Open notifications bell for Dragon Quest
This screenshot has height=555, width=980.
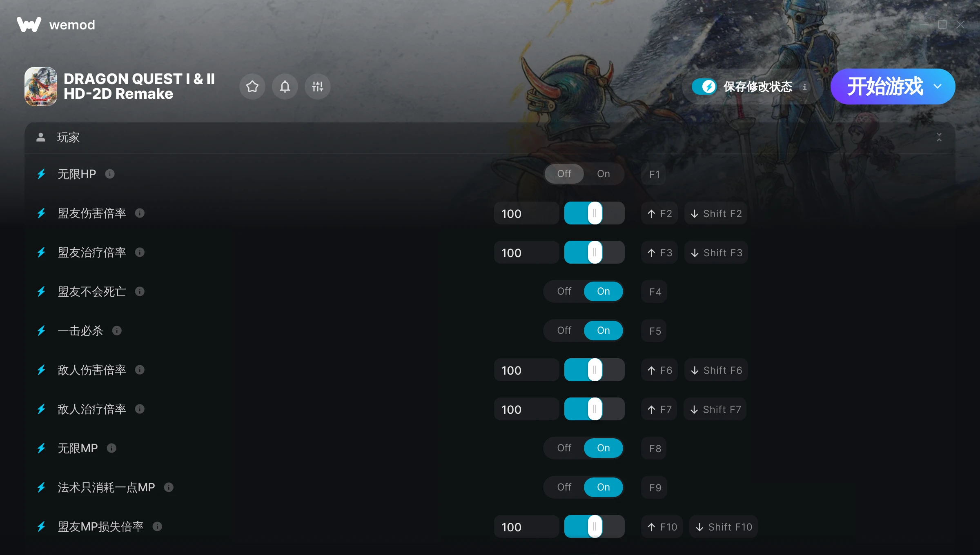coord(285,87)
